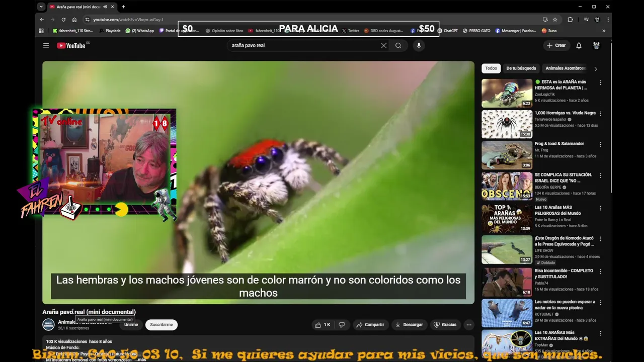
Task: Open the YouTube account avatar menu
Action: 596,45
